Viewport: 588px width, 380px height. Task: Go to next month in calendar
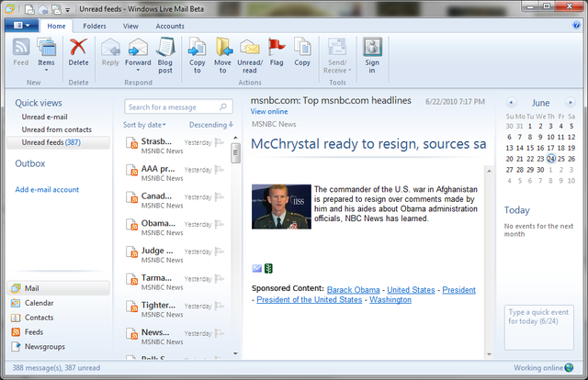(x=570, y=102)
